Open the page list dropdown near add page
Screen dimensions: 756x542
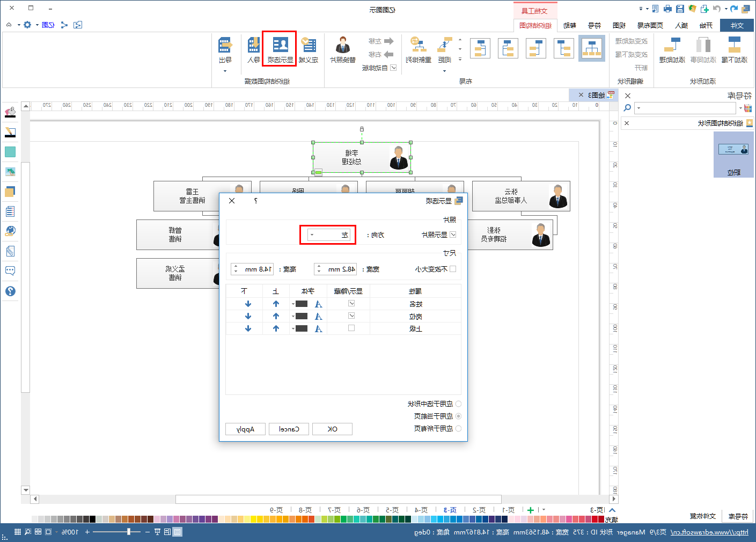pyautogui.click(x=544, y=510)
